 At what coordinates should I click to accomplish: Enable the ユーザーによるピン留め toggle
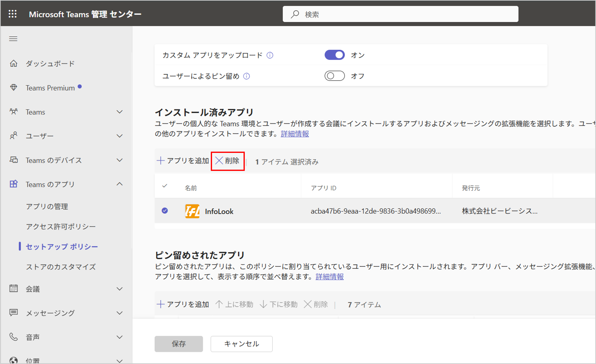[x=335, y=76]
